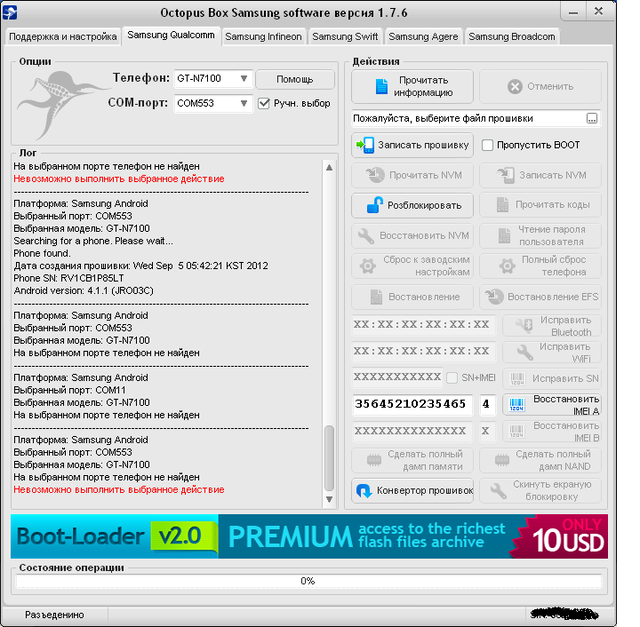Click the operation status progress bar at 0%
640x627 pixels.
(x=308, y=581)
